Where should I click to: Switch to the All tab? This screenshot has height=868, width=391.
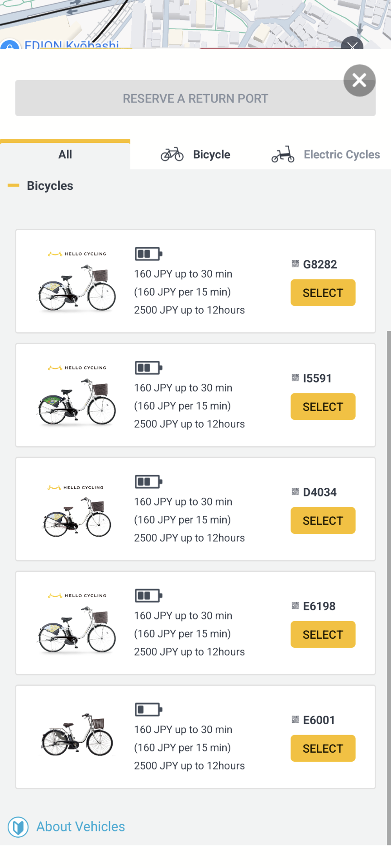[65, 155]
